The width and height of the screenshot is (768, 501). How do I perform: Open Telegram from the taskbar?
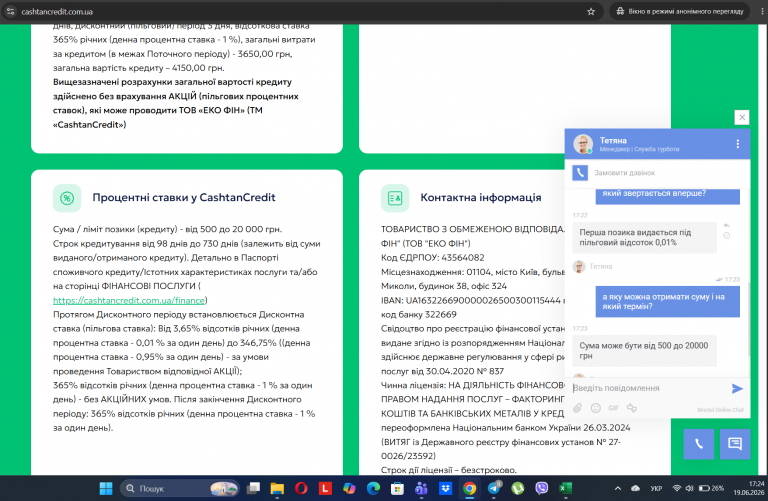pyautogui.click(x=494, y=488)
